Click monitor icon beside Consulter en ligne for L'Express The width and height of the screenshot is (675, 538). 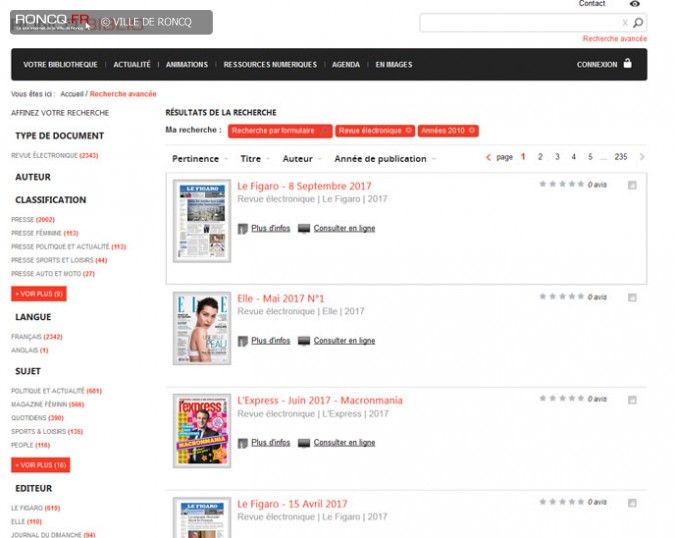(x=304, y=443)
